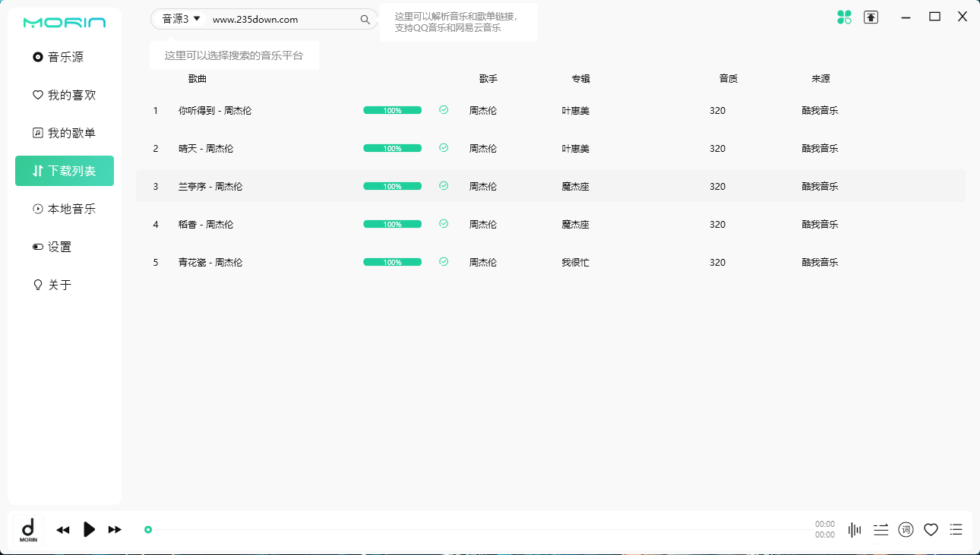Select song 兰亭序 - 周杰伦
The width and height of the screenshot is (980, 555).
[x=210, y=187]
